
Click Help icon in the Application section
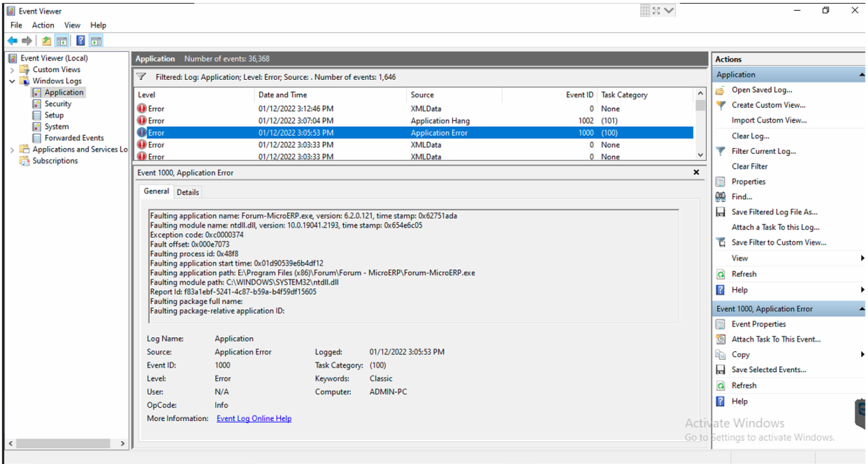(720, 290)
